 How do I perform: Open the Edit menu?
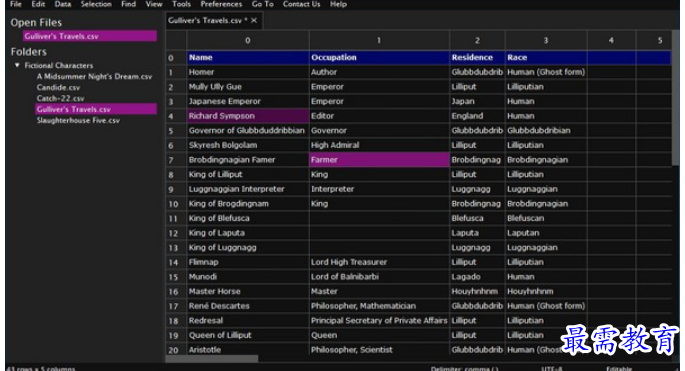(38, 4)
